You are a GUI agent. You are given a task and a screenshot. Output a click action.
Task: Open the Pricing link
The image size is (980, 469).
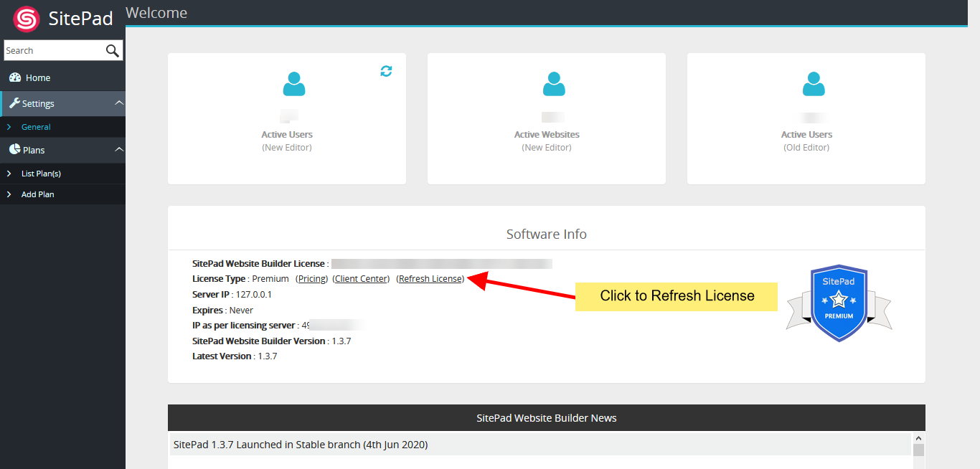pyautogui.click(x=311, y=278)
